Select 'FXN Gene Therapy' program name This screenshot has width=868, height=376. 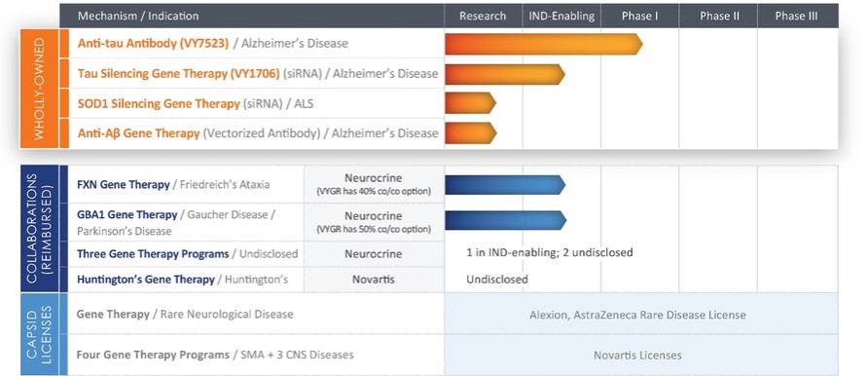point(124,184)
